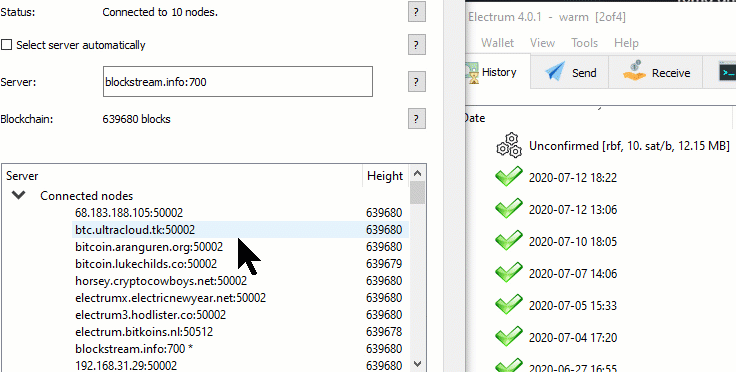Enable Select server automatically checkbox
This screenshot has height=372, width=736.
tap(7, 45)
